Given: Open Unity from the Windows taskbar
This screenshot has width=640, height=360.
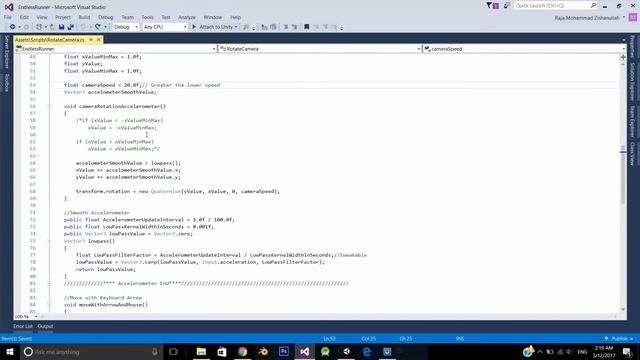Looking at the screenshot, I should click(x=346, y=351).
